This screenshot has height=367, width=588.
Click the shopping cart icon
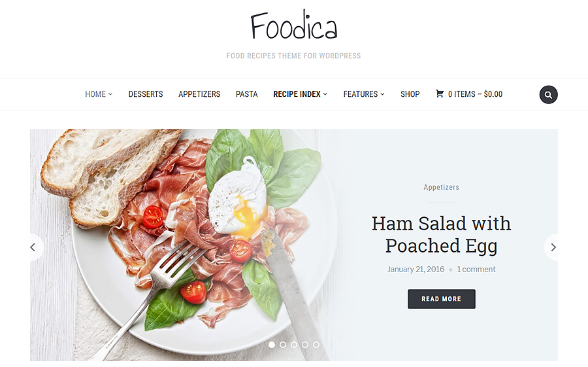coord(440,94)
